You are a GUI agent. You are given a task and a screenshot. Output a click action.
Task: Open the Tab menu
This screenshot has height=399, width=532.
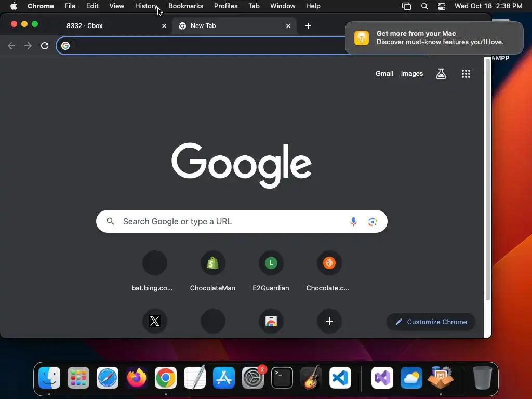(x=254, y=6)
